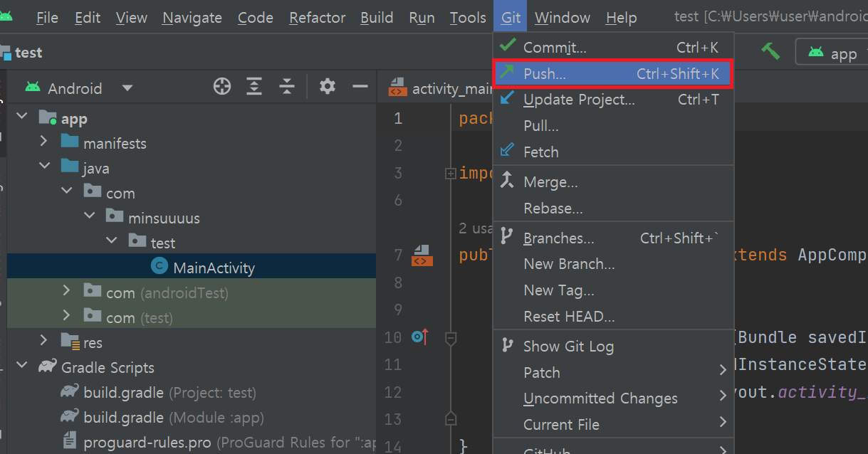Open build.gradle (Project: test)
Viewport: 868px width, 454px height.
pos(169,392)
